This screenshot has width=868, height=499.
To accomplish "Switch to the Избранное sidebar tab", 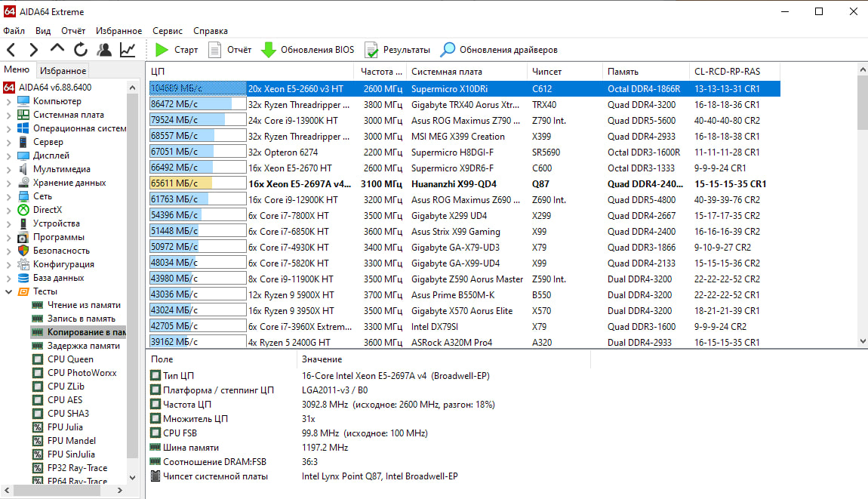I will [x=63, y=71].
